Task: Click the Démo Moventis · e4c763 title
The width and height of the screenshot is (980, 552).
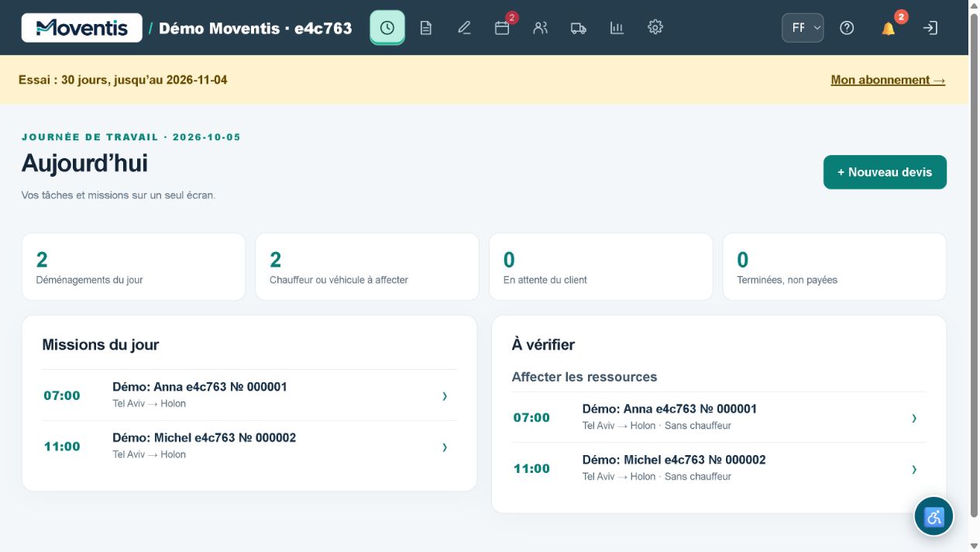Action: tap(256, 29)
